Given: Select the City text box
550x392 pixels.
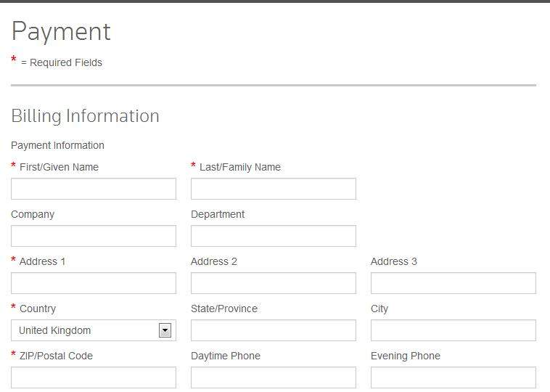Looking at the screenshot, I should click(453, 330).
